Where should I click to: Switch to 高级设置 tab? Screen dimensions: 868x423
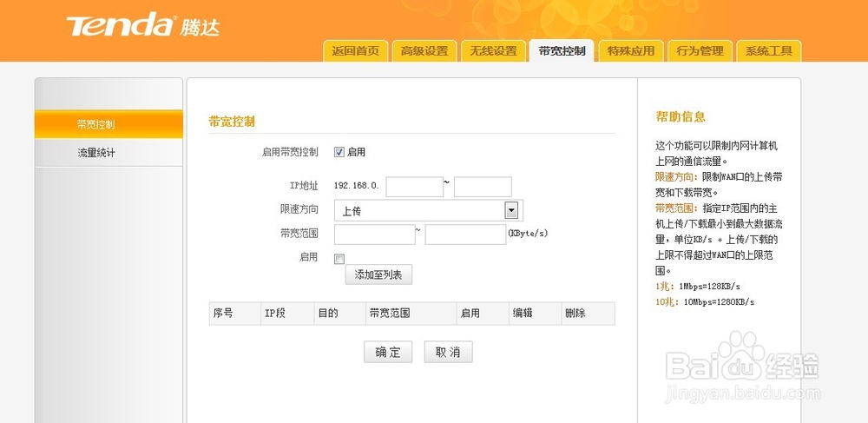point(424,51)
